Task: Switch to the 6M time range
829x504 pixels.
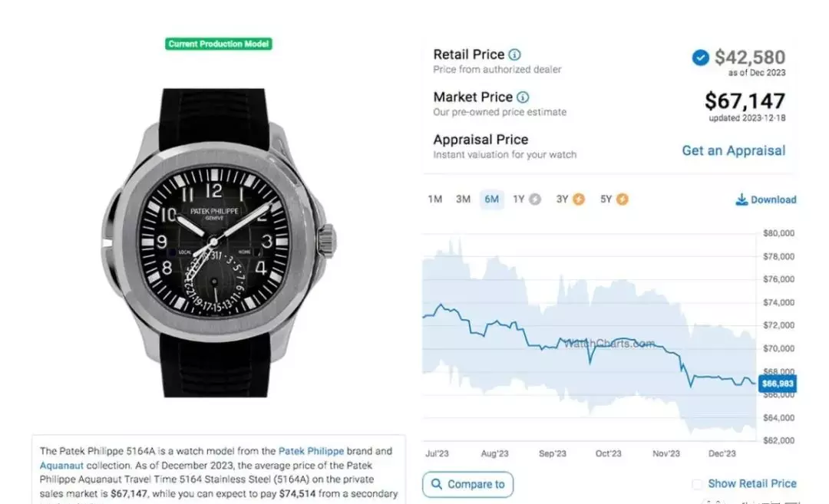Action: (x=492, y=199)
